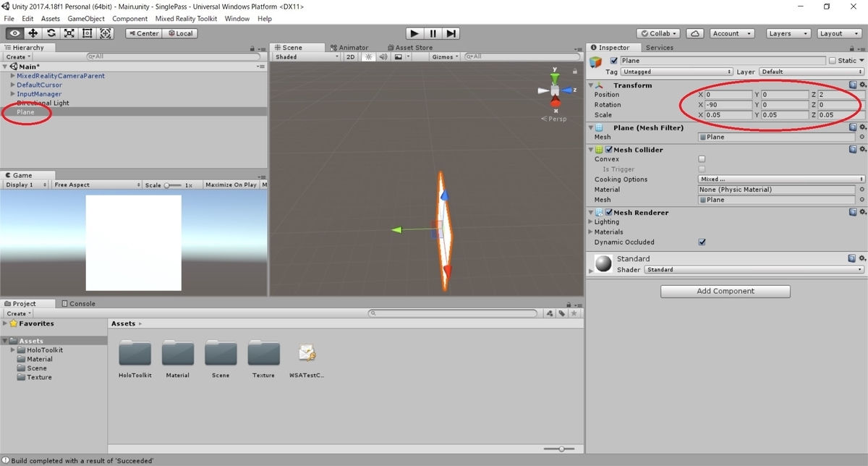Start Play mode

(x=414, y=33)
